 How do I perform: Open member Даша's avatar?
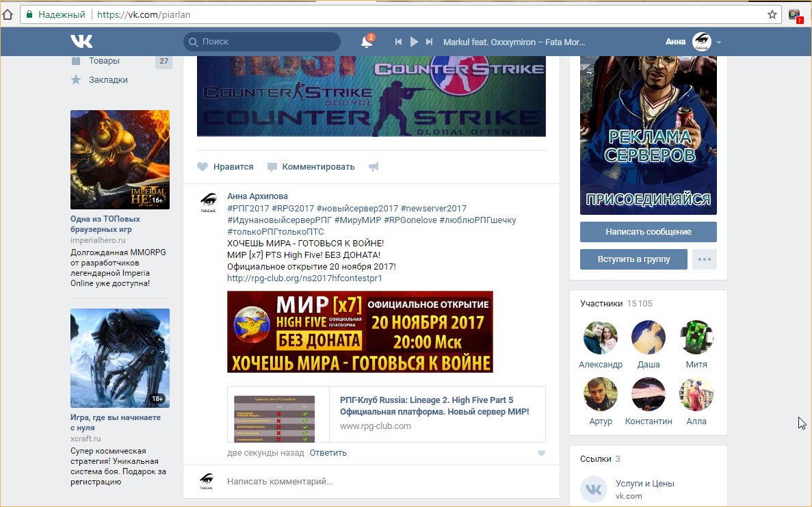click(x=649, y=337)
